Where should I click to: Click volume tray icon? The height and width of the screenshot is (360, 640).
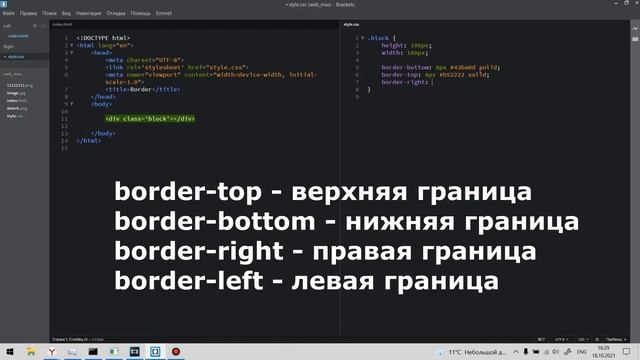tap(556, 352)
